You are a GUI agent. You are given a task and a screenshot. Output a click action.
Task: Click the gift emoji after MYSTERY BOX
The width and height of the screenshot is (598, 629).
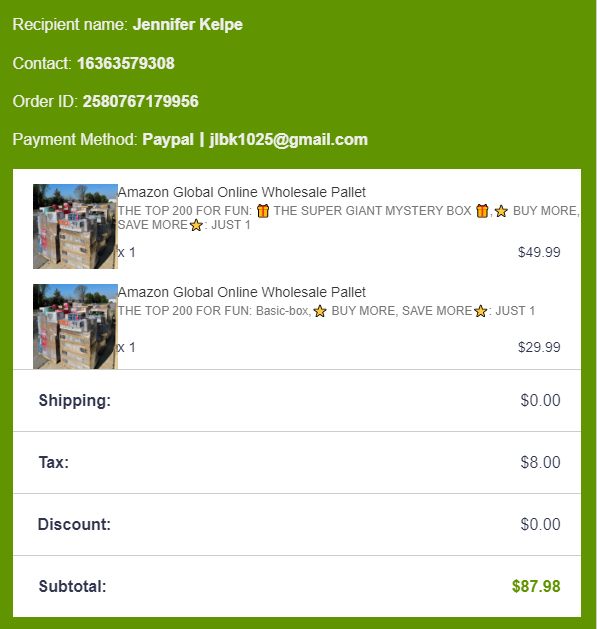482,211
